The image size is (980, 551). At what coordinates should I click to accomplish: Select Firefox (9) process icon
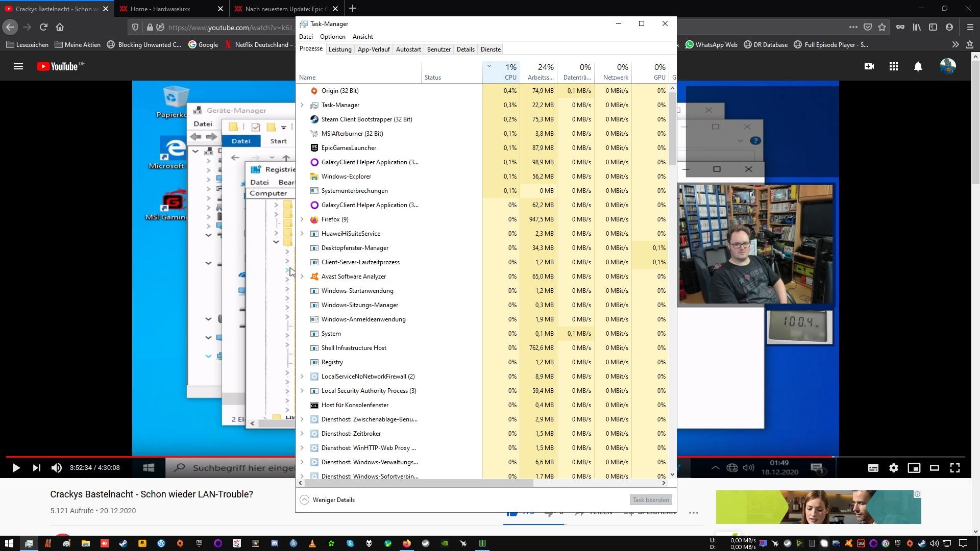pos(314,219)
